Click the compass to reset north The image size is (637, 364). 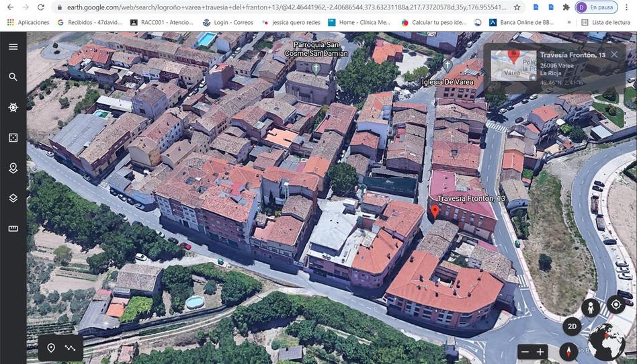[x=568, y=351]
